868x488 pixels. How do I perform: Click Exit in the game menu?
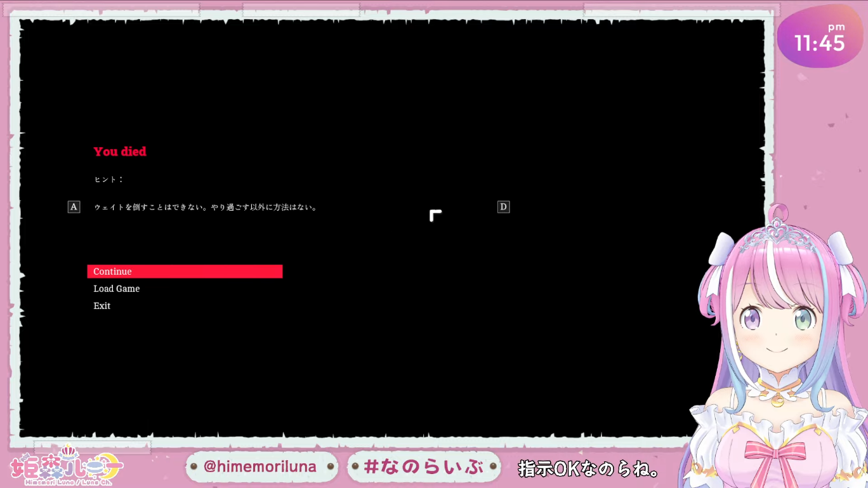click(102, 306)
